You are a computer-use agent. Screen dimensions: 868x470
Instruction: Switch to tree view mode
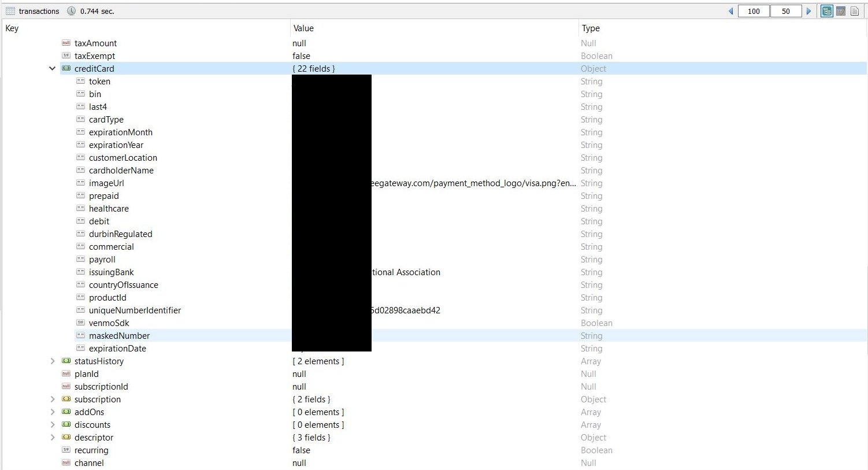pyautogui.click(x=827, y=11)
